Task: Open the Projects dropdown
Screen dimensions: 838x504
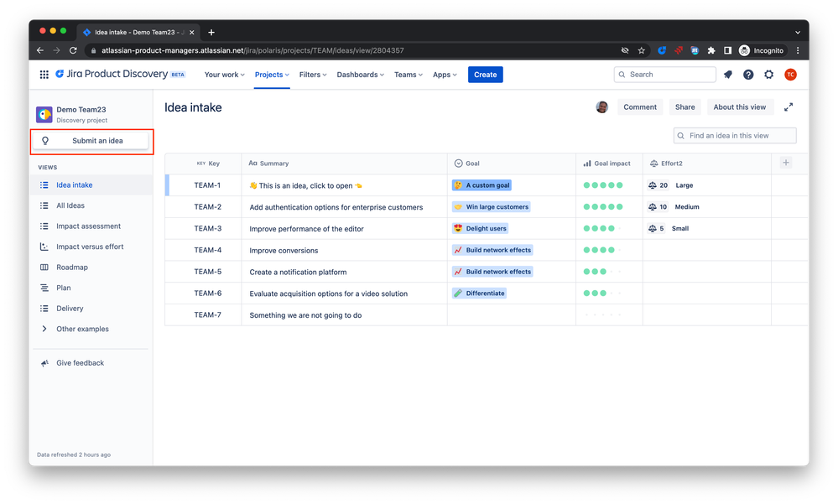Action: pos(272,75)
